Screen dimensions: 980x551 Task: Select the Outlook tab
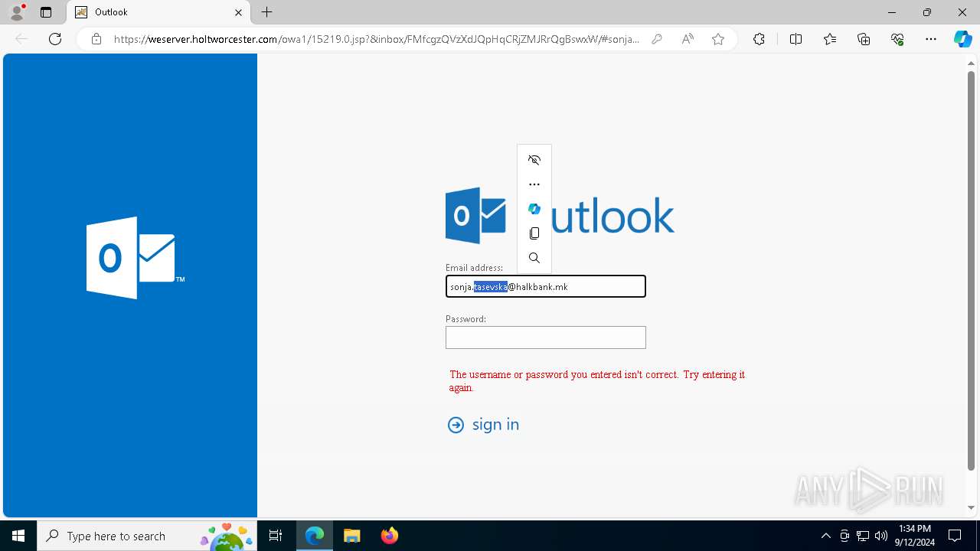coord(158,12)
